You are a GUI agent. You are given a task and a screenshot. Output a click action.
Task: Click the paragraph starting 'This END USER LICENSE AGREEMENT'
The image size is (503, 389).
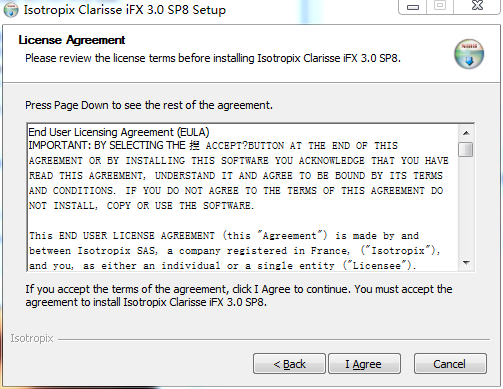coord(234,251)
